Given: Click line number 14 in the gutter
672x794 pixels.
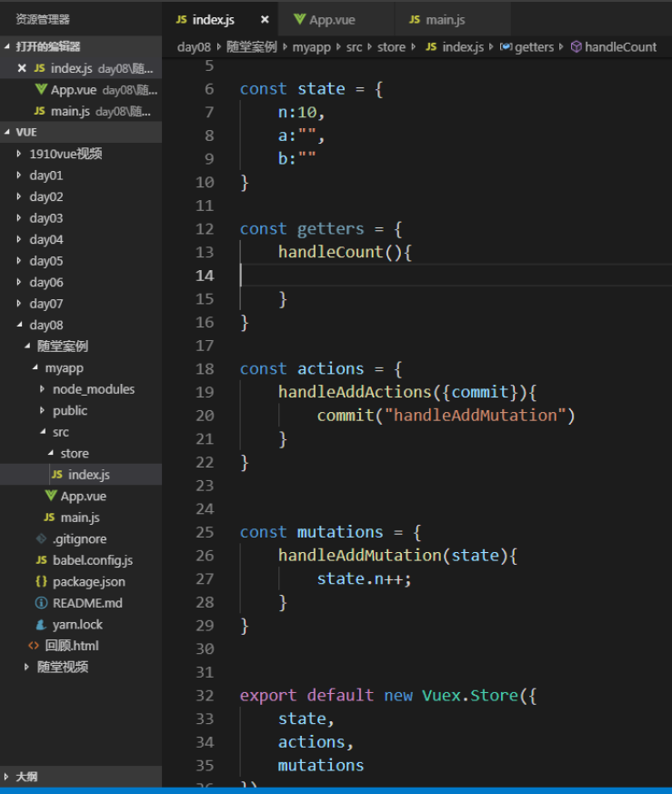Looking at the screenshot, I should click(205, 276).
